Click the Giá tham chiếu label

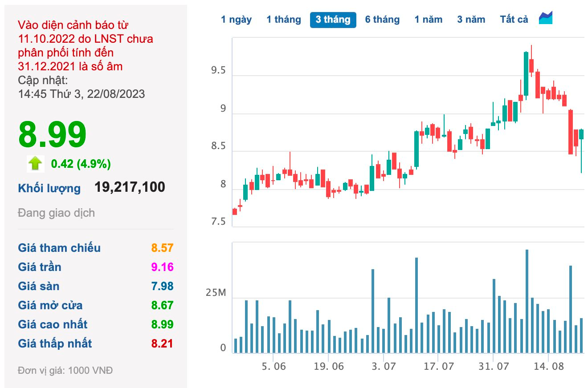coord(59,248)
